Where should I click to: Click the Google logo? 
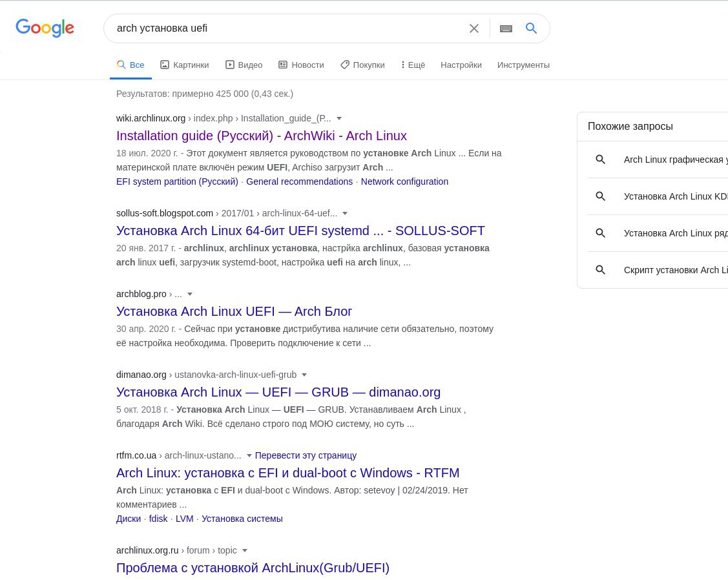(45, 28)
